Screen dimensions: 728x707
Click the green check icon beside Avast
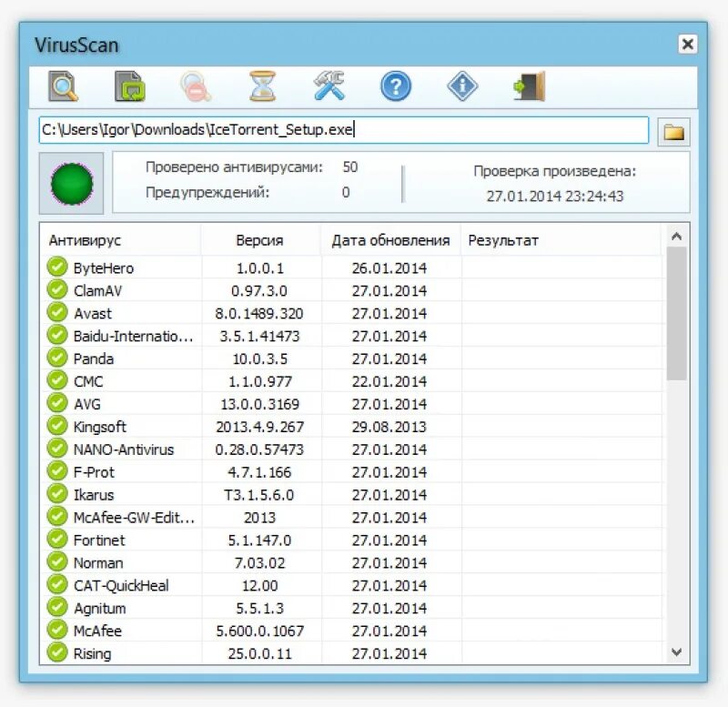pos(57,313)
